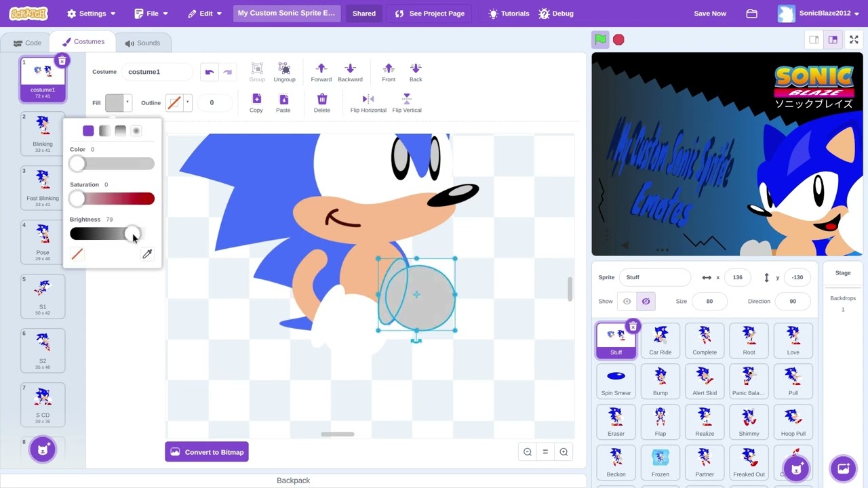
Task: Flip the selection horizontally
Action: 368,103
